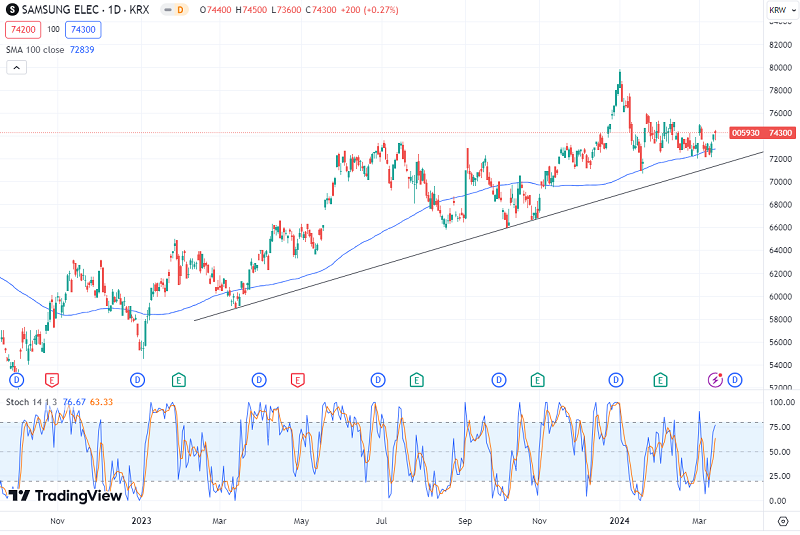The width and height of the screenshot is (800, 535).
Task: Click the order quantity 100 field
Action: point(53,29)
